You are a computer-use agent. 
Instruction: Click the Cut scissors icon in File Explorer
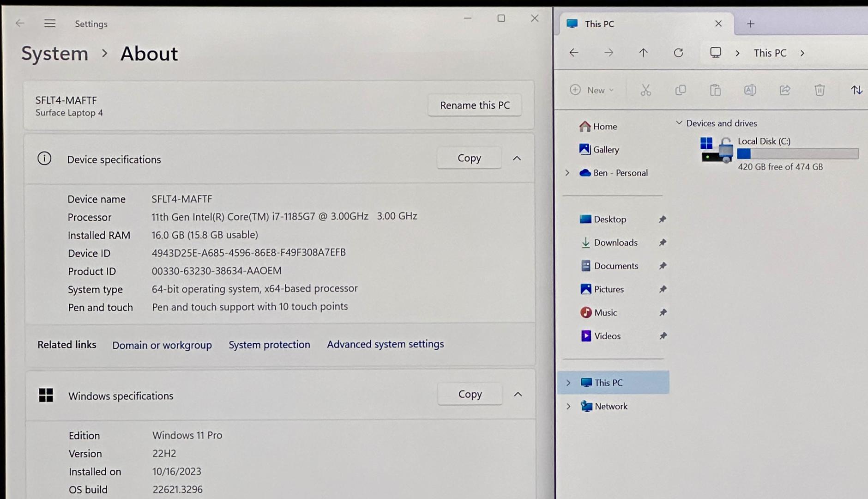[x=645, y=90]
